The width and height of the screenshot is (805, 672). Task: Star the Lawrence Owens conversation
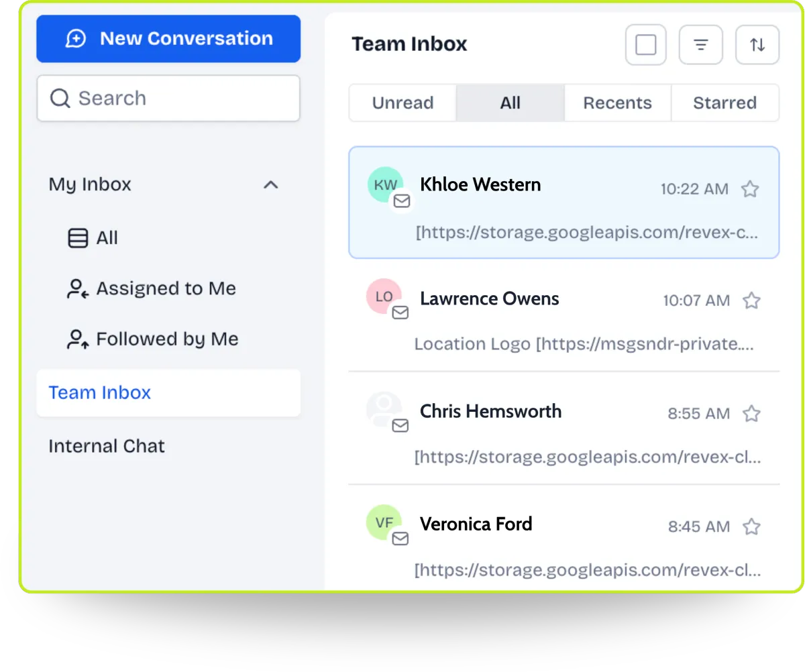[752, 300]
